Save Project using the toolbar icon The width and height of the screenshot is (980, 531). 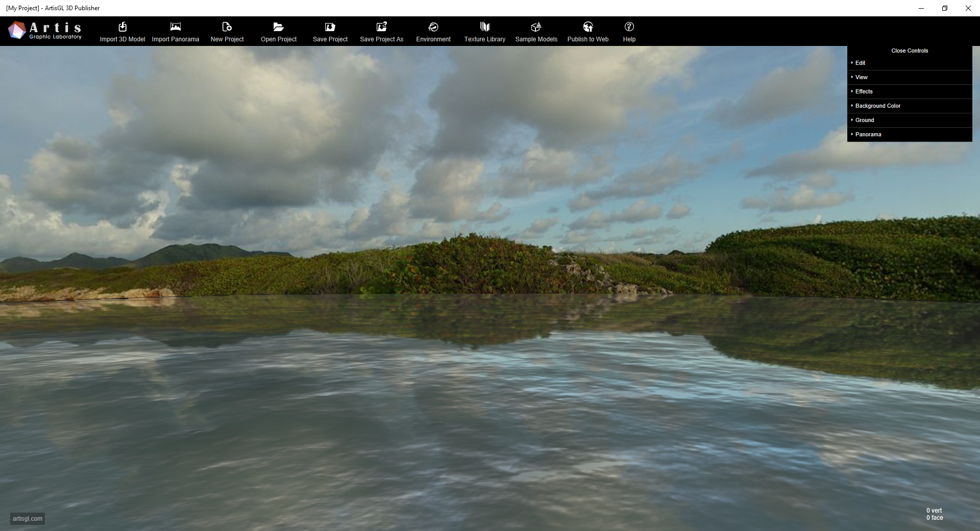pyautogui.click(x=330, y=32)
